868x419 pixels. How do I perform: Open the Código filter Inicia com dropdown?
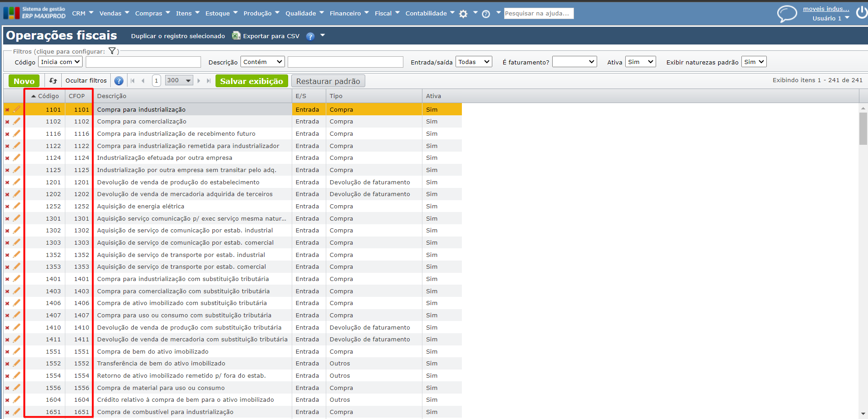[60, 62]
